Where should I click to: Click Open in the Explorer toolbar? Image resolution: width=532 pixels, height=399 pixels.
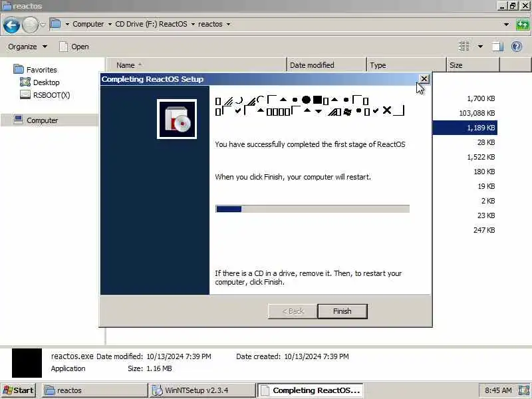point(74,47)
